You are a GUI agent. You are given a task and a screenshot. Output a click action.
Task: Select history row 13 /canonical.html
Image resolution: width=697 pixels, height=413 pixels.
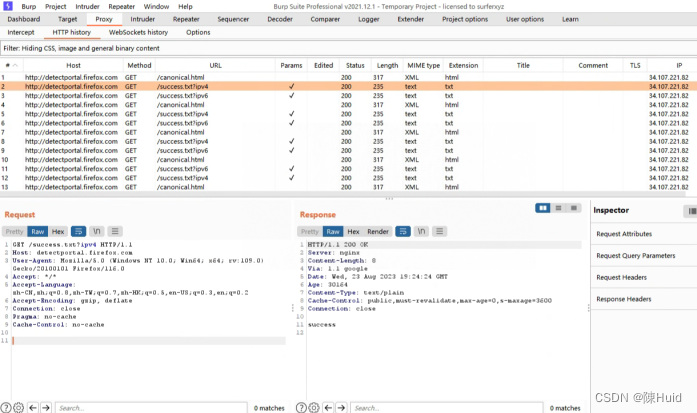348,187
